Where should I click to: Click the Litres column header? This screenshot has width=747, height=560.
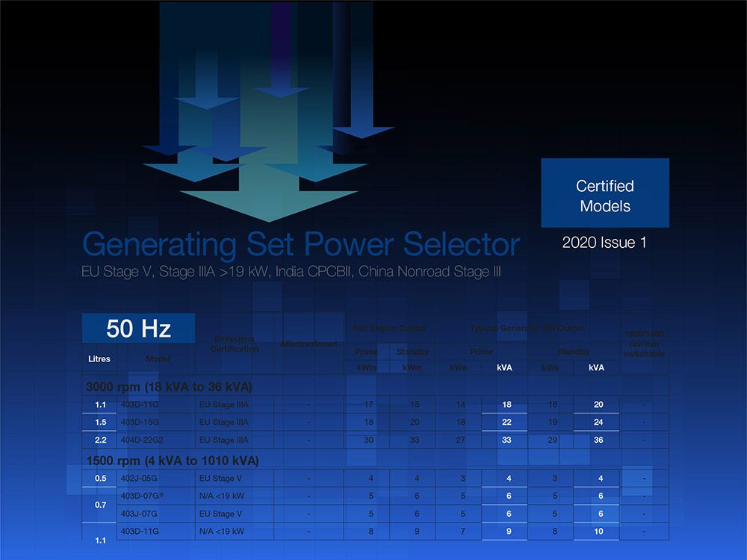pyautogui.click(x=99, y=359)
